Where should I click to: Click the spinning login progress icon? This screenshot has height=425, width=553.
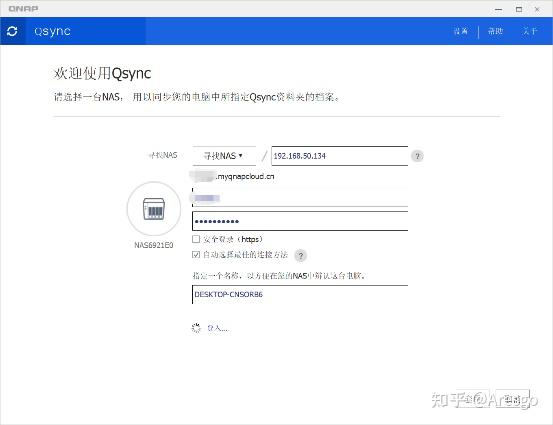coord(196,328)
